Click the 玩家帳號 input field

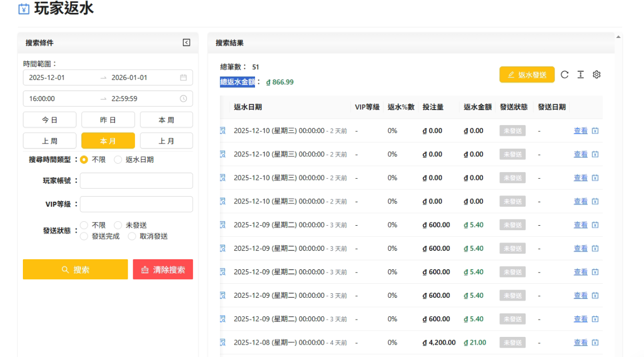(136, 181)
